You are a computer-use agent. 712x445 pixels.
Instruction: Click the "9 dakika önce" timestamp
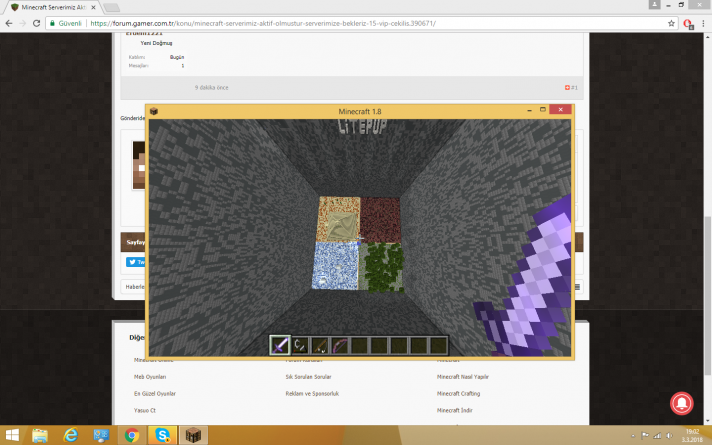pos(212,87)
